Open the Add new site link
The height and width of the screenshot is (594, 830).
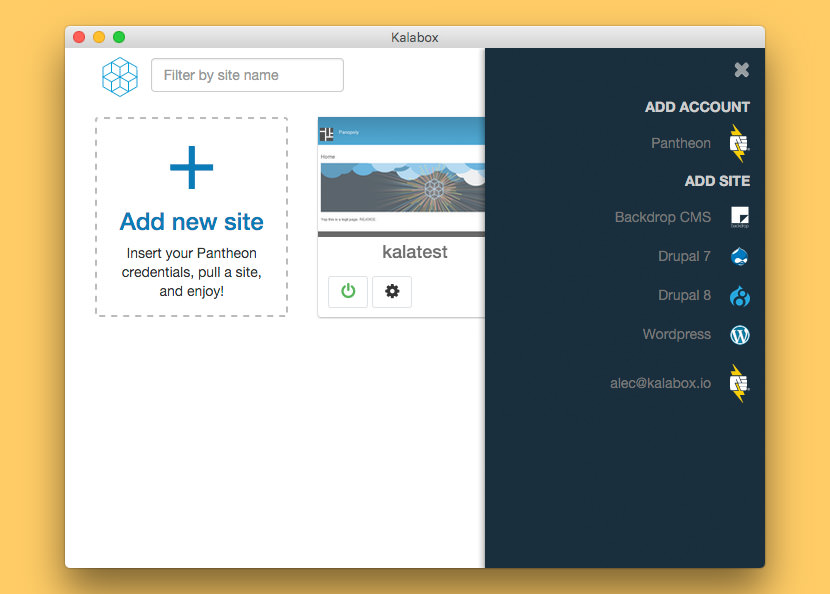click(192, 221)
